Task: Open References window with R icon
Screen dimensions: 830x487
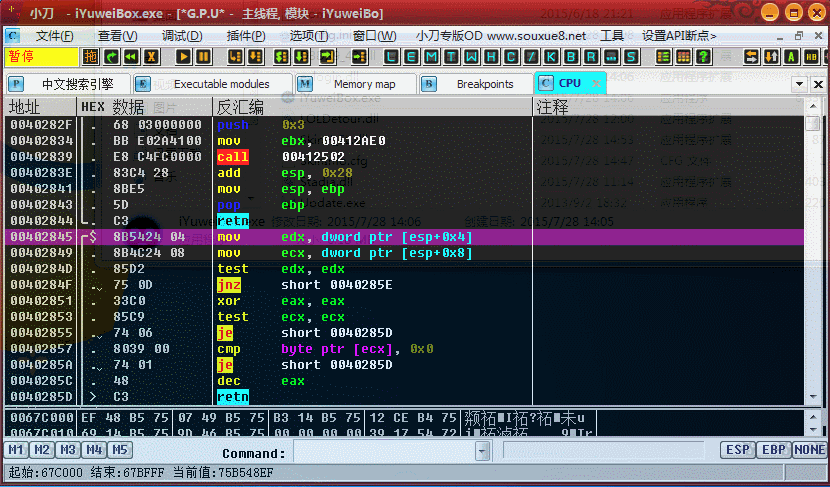Action: pos(591,57)
